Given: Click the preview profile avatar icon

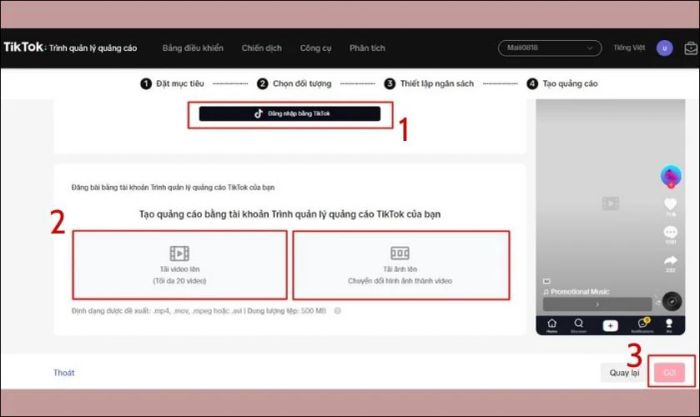Looking at the screenshot, I should click(671, 176).
